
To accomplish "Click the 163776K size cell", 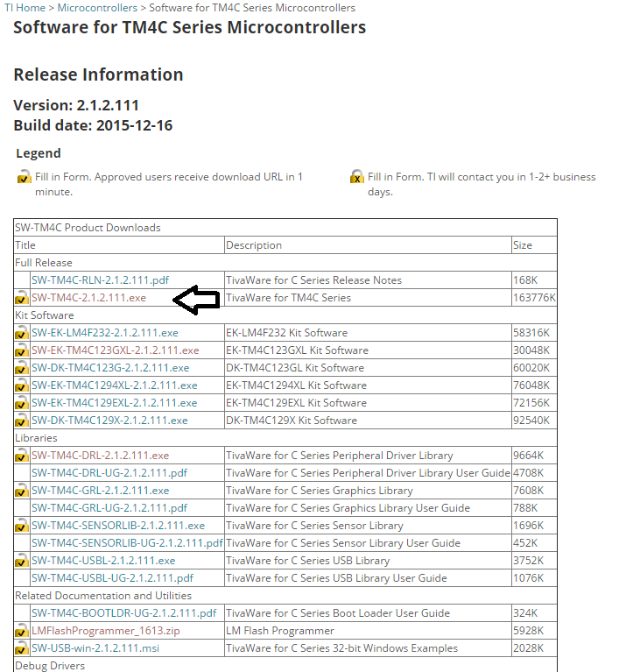I will pos(534,297).
